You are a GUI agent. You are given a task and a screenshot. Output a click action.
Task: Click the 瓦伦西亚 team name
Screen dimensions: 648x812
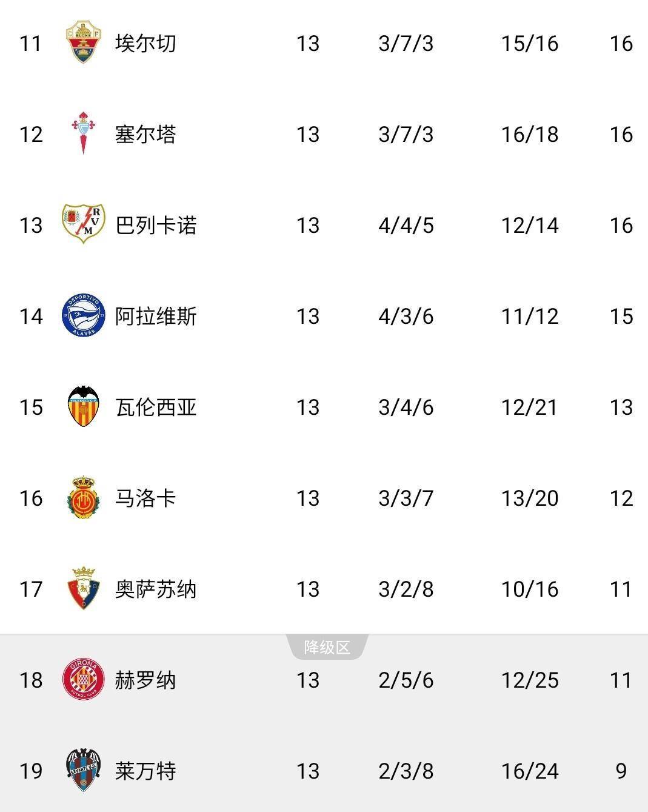[x=156, y=408]
